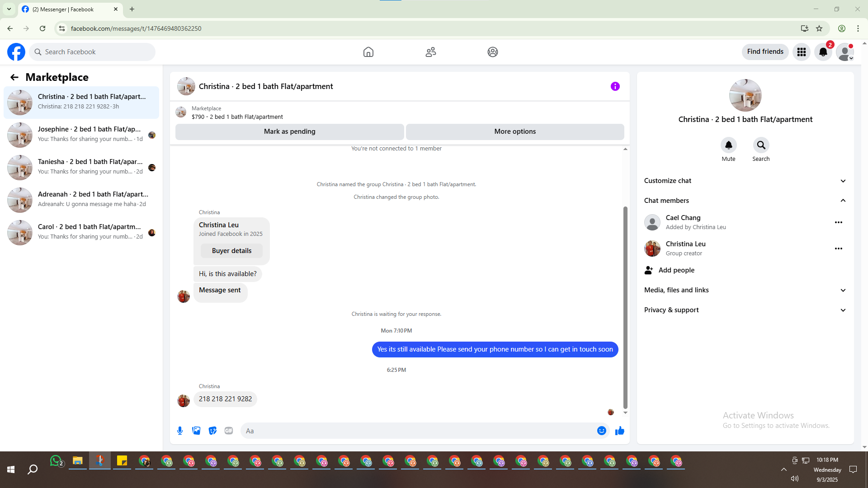Screen dimensions: 868x488
Task: Click the message text box
Action: point(418,431)
